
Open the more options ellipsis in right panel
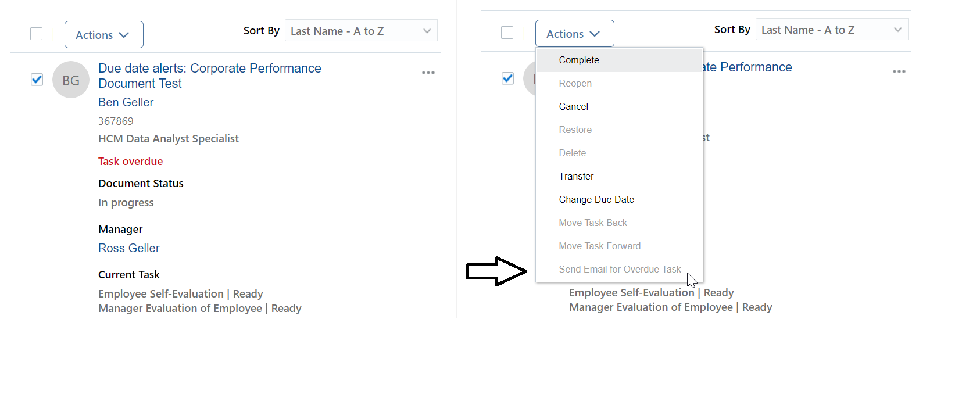point(899,71)
